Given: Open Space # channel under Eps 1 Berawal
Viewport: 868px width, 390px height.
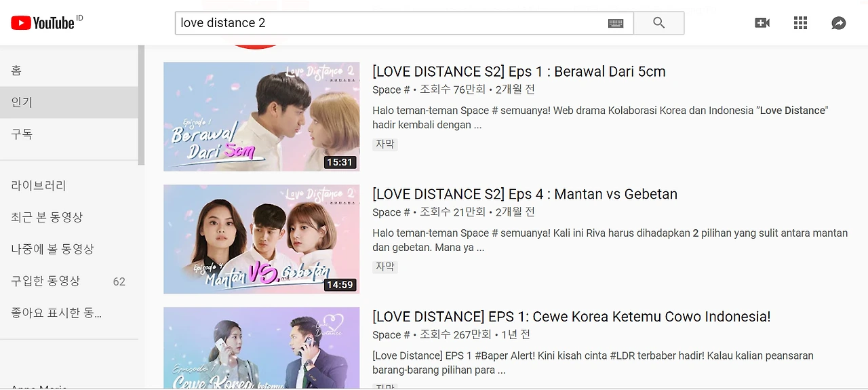Looking at the screenshot, I should [391, 90].
